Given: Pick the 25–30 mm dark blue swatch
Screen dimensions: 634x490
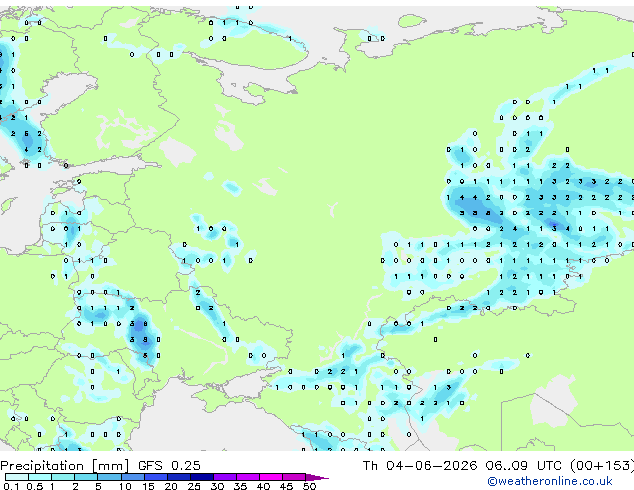Looking at the screenshot, I should (202, 477).
